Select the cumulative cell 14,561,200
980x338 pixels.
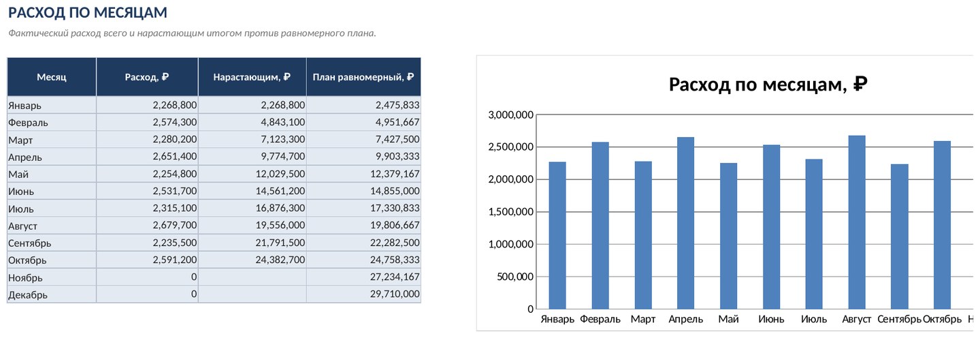(x=252, y=191)
